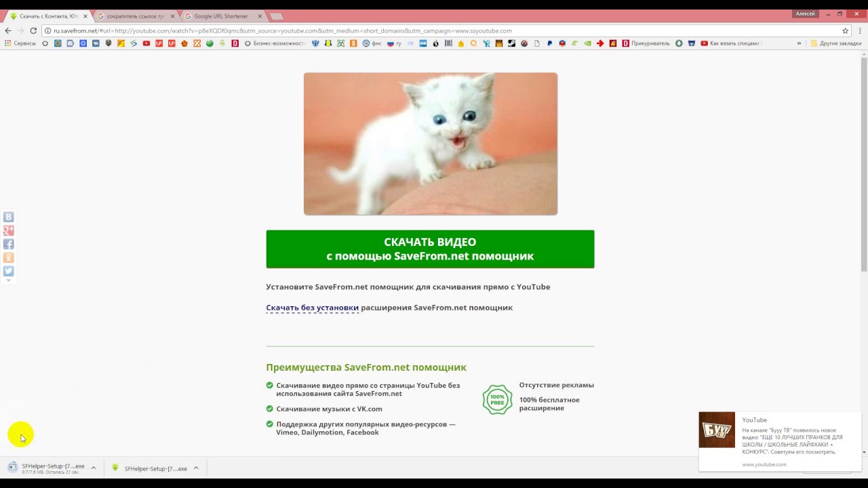Viewport: 868px width, 488px height.
Task: Click the site info icon before URL
Action: 48,30
